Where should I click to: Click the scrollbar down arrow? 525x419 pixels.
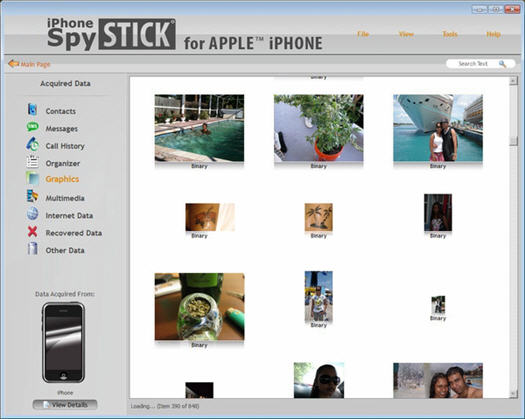[x=513, y=395]
